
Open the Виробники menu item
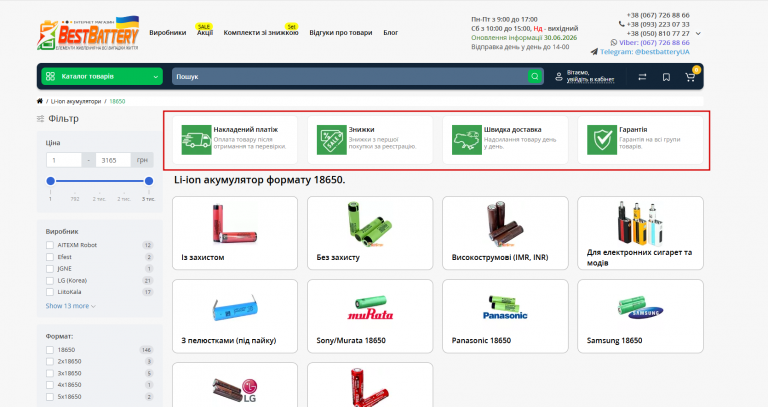pos(168,33)
